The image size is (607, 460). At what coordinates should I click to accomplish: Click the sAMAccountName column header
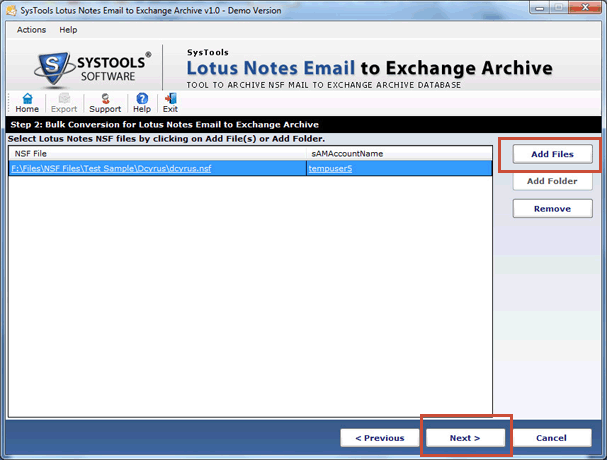click(399, 154)
